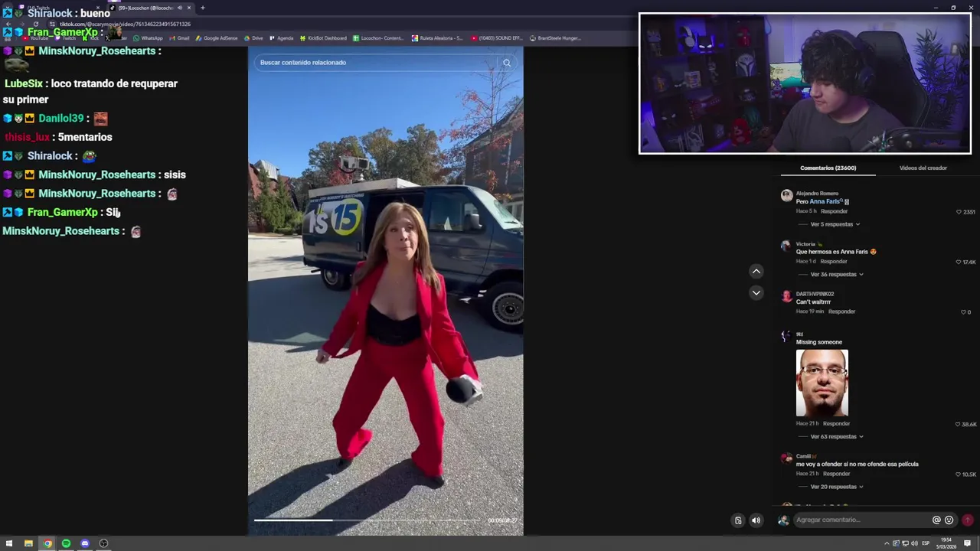Open the KickBot Dashboard bookmark
This screenshot has width=980, height=551.
(x=323, y=38)
